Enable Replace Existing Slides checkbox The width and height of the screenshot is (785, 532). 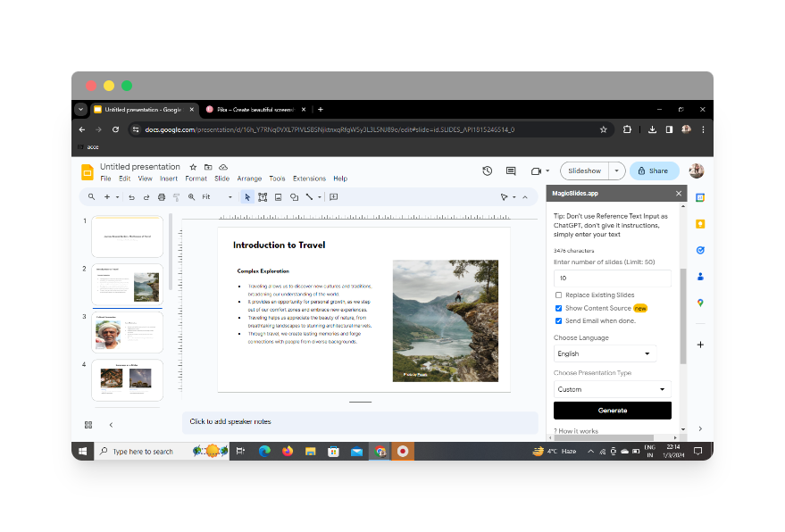559,295
